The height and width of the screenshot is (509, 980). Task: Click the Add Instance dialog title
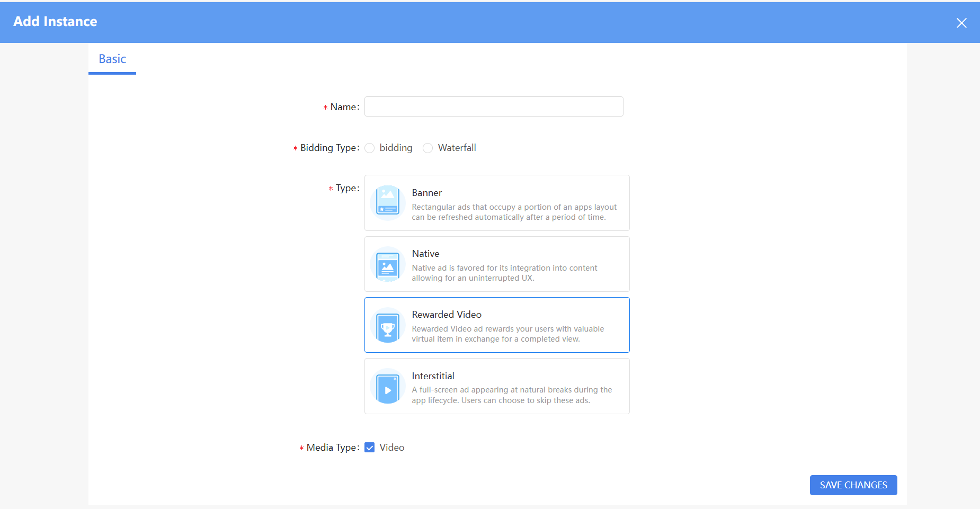[x=55, y=21]
